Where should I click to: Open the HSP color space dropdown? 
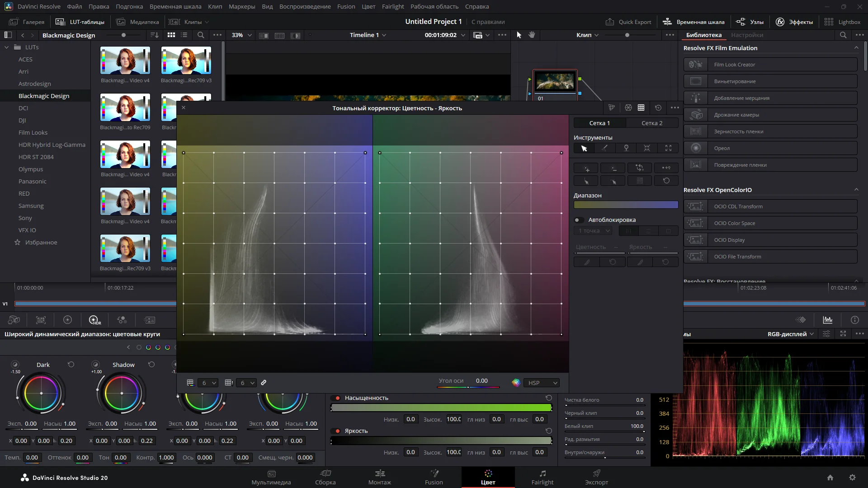click(542, 383)
